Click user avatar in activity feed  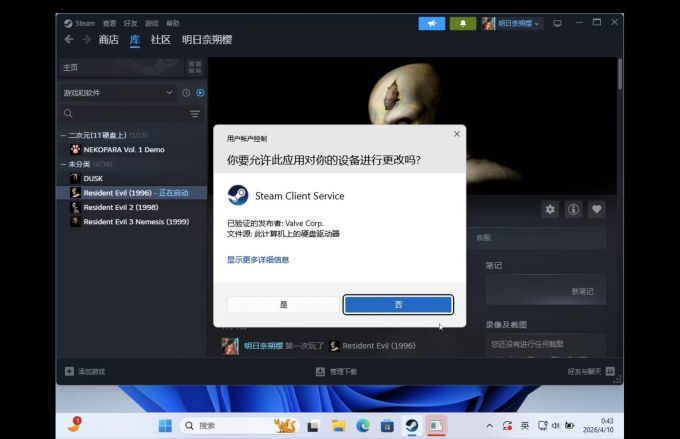tap(230, 346)
